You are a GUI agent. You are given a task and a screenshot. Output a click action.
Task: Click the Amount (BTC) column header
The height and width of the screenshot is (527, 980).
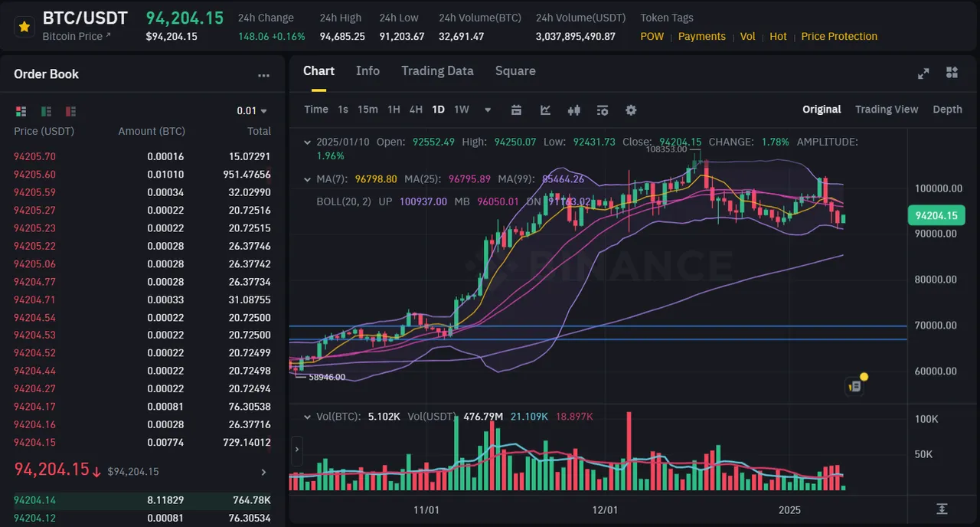coord(152,131)
